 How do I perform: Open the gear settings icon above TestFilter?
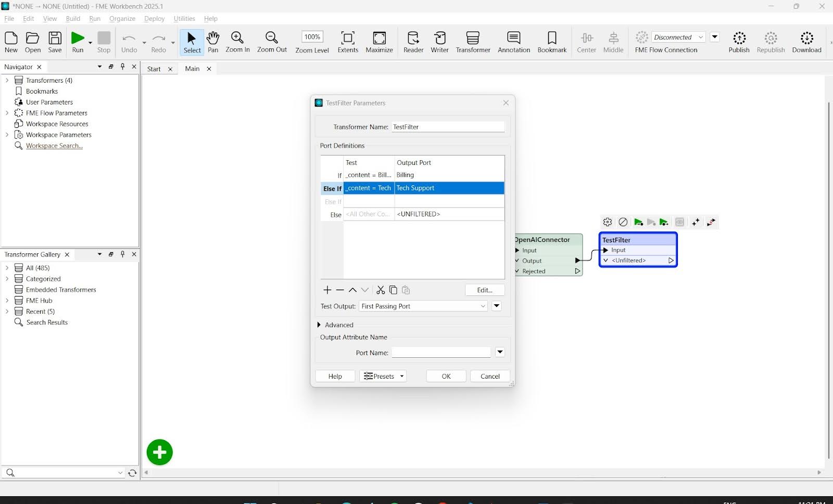(608, 222)
